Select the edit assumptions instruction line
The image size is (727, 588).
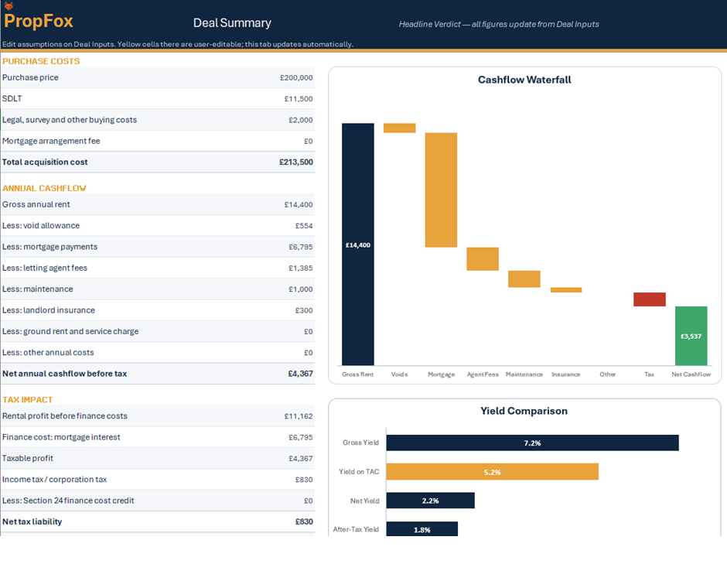point(178,45)
